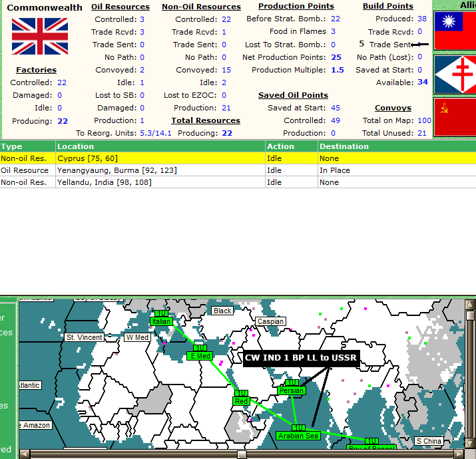Click the Production Points heading
Viewport: 476px width, 459px height.
pyautogui.click(x=296, y=6)
